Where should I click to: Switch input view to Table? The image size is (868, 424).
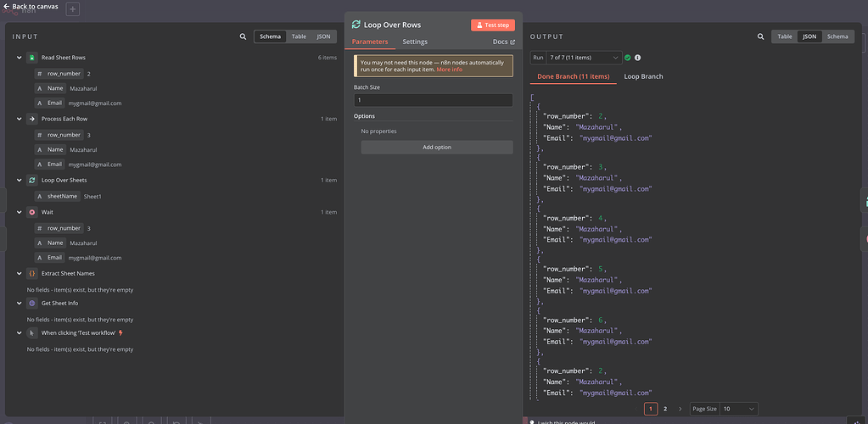click(x=299, y=36)
